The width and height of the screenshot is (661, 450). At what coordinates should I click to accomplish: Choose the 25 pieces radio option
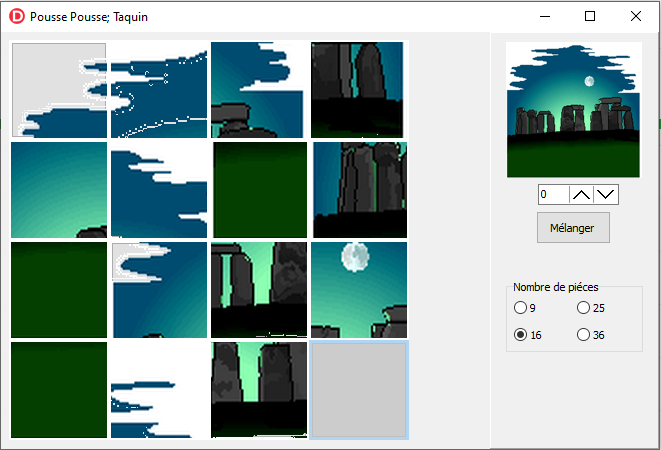584,308
